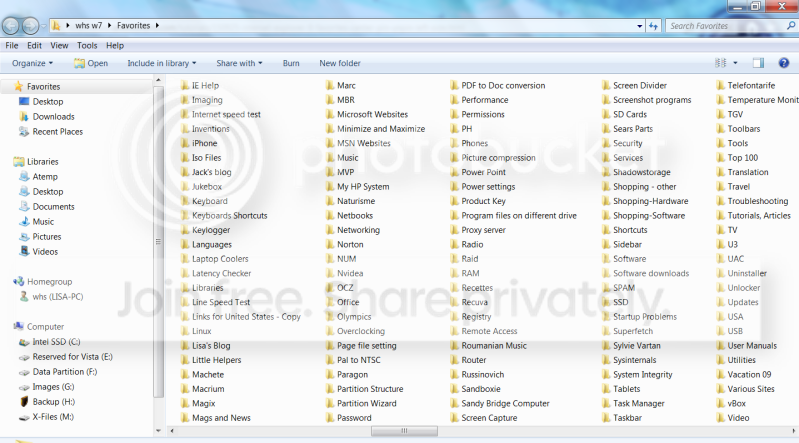799x443 pixels.
Task: Select the Computer node
Action: [39, 326]
